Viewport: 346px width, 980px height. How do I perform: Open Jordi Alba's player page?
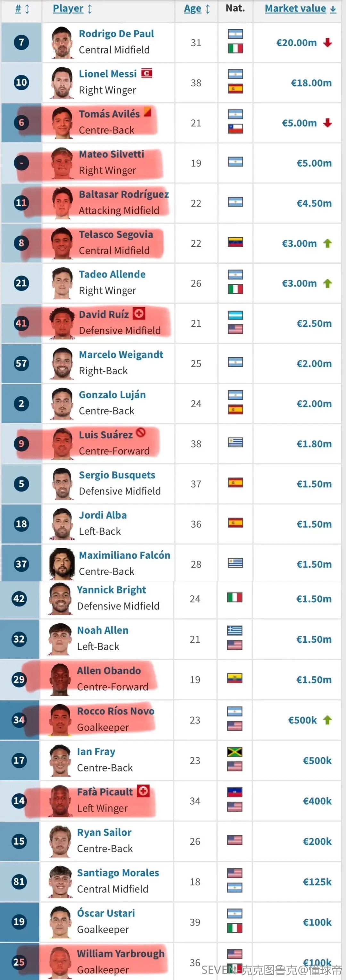click(103, 515)
